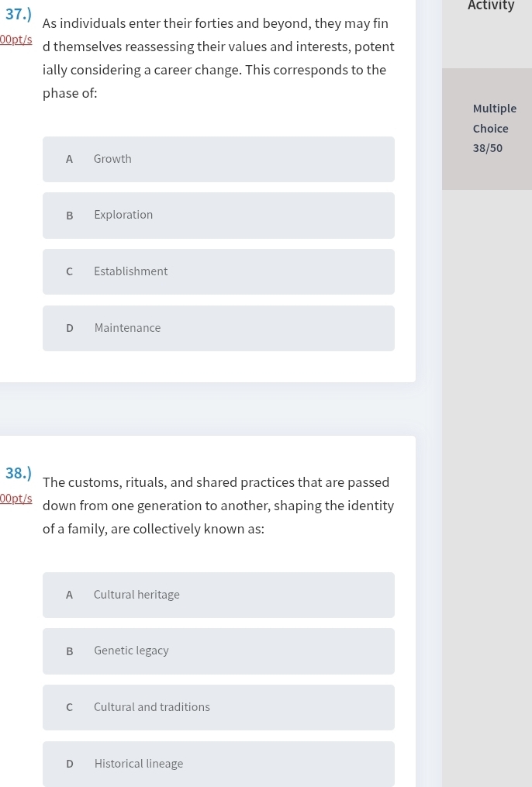The width and height of the screenshot is (532, 787).
Task: Click the letter D beside Maintenance
Action: pyautogui.click(x=70, y=328)
